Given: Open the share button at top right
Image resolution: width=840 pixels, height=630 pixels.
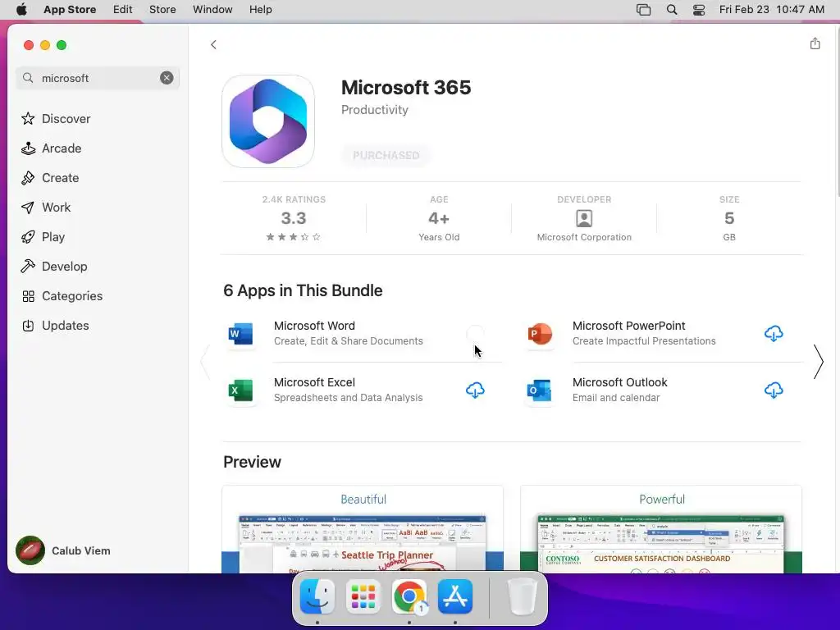Looking at the screenshot, I should coord(815,44).
